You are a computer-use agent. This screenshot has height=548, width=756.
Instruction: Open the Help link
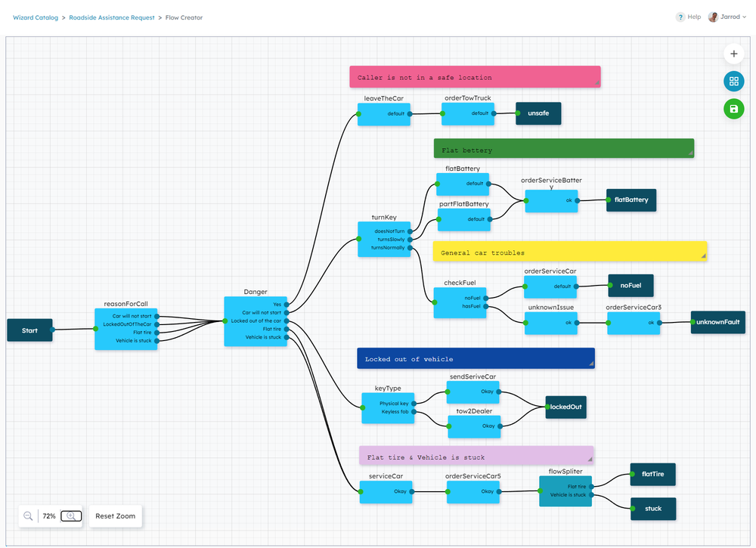[x=694, y=17]
